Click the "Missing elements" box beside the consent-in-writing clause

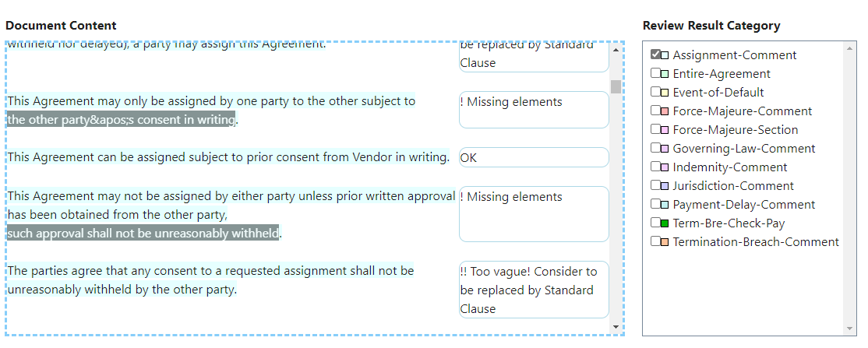pyautogui.click(x=533, y=110)
